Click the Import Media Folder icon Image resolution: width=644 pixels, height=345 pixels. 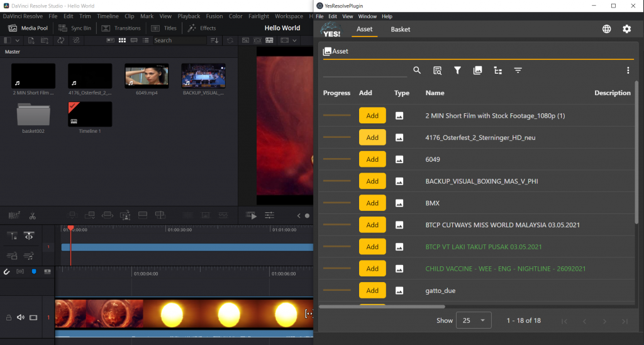point(45,40)
